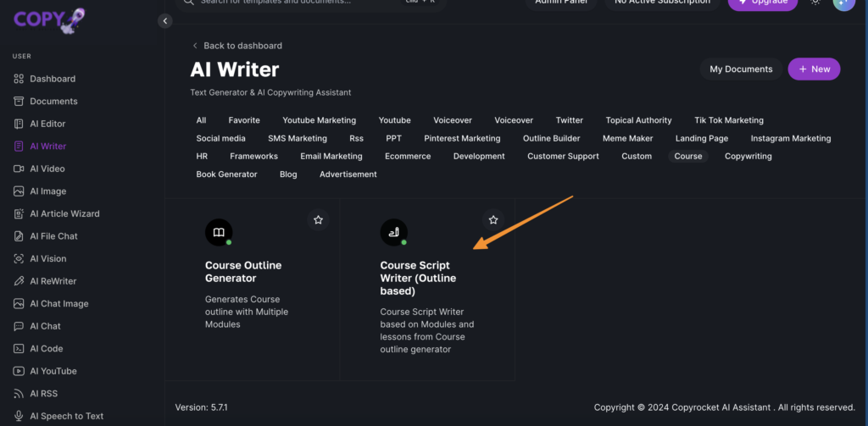Click the My Documents button

pyautogui.click(x=741, y=69)
